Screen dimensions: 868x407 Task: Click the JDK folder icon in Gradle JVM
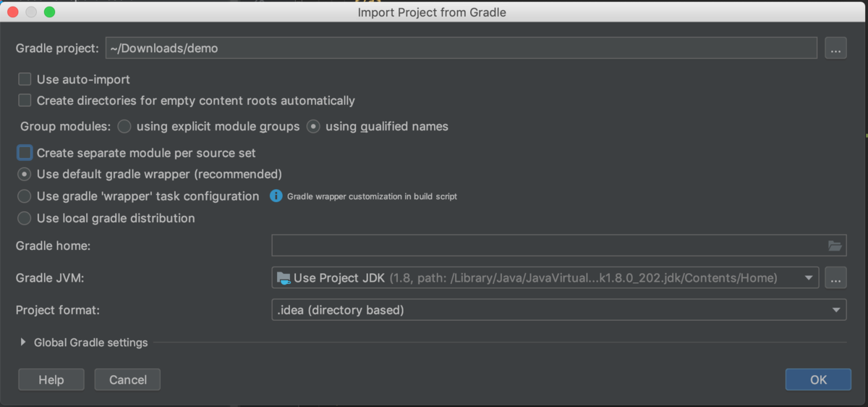pos(283,278)
